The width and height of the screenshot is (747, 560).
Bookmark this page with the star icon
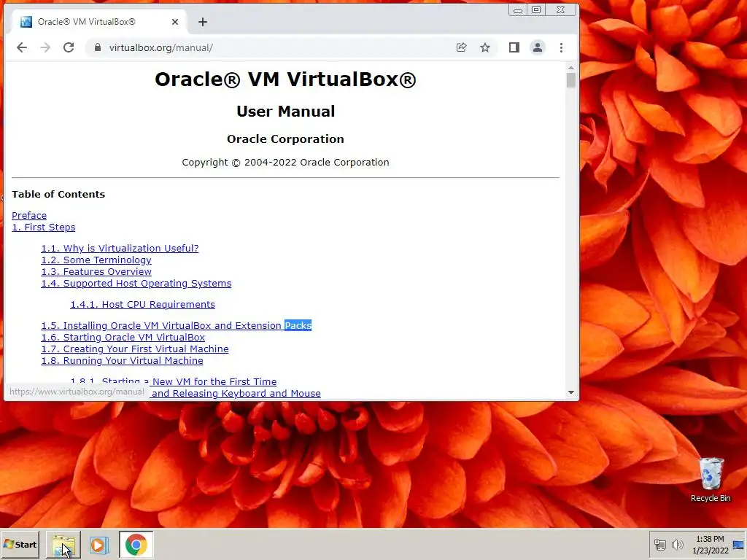[485, 47]
